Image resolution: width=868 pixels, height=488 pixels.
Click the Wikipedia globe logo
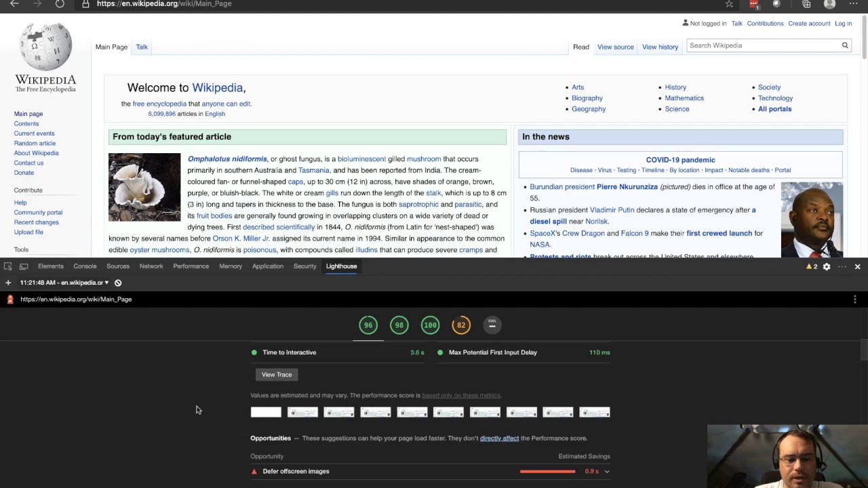pos(45,47)
